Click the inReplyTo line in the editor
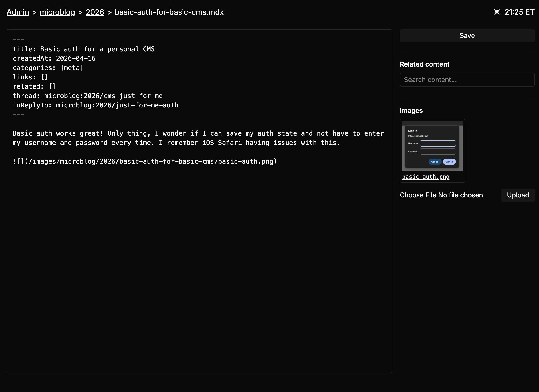Viewport: 539px width, 392px height. click(x=96, y=105)
